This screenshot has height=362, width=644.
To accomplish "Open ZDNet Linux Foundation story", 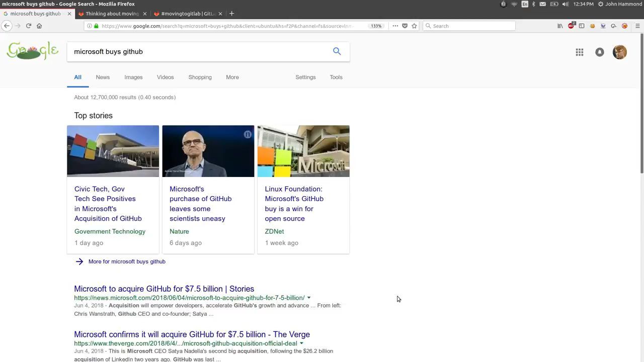I will click(x=294, y=204).
